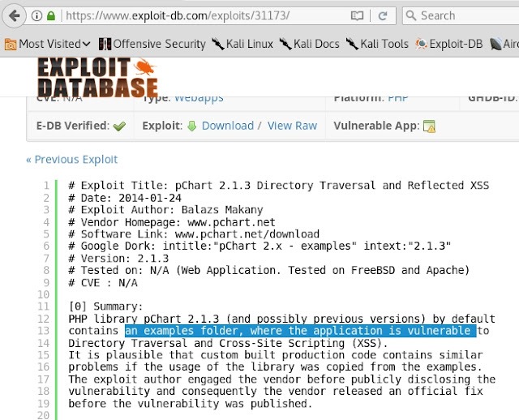Click '# CVE : N/A' code line
This screenshot has height=420, width=519.
103,283
